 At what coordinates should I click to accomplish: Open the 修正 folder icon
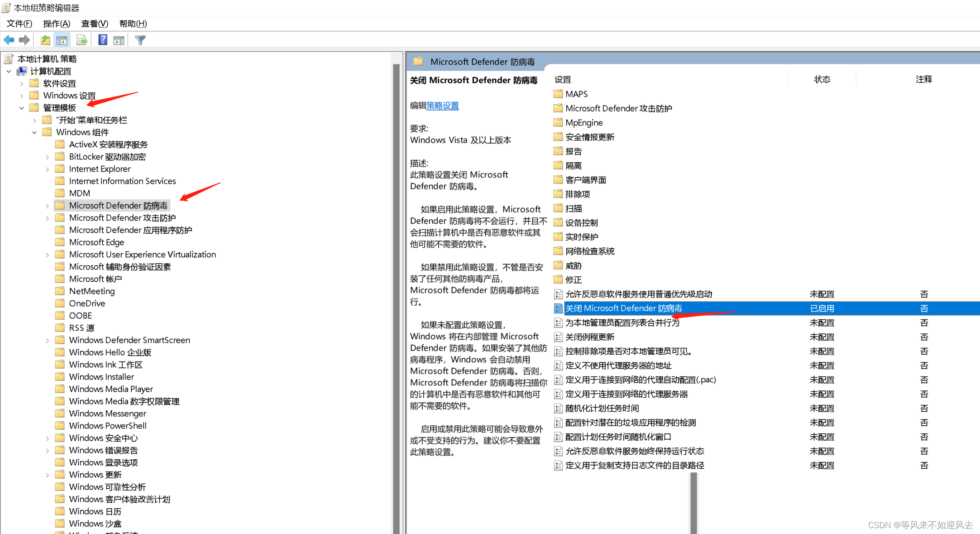pos(558,280)
